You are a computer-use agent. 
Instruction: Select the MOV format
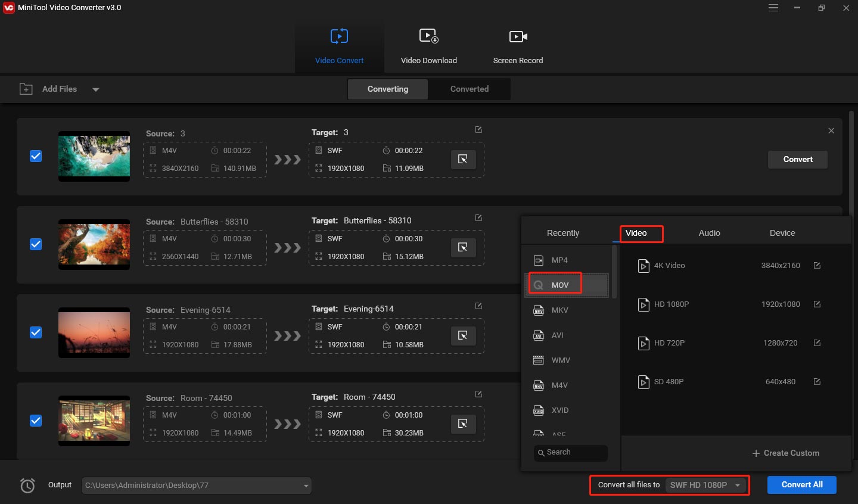(x=567, y=285)
